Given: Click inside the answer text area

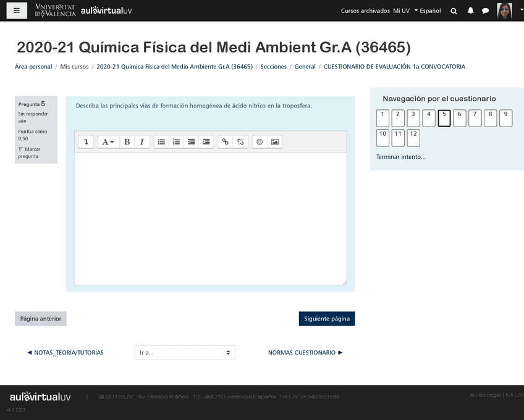Looking at the screenshot, I should [211, 219].
